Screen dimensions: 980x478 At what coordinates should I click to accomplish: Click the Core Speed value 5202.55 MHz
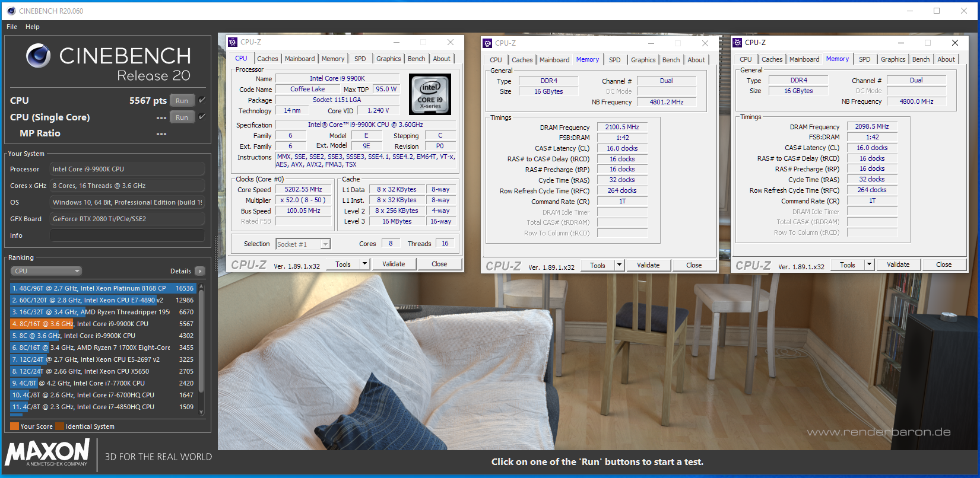pyautogui.click(x=303, y=190)
